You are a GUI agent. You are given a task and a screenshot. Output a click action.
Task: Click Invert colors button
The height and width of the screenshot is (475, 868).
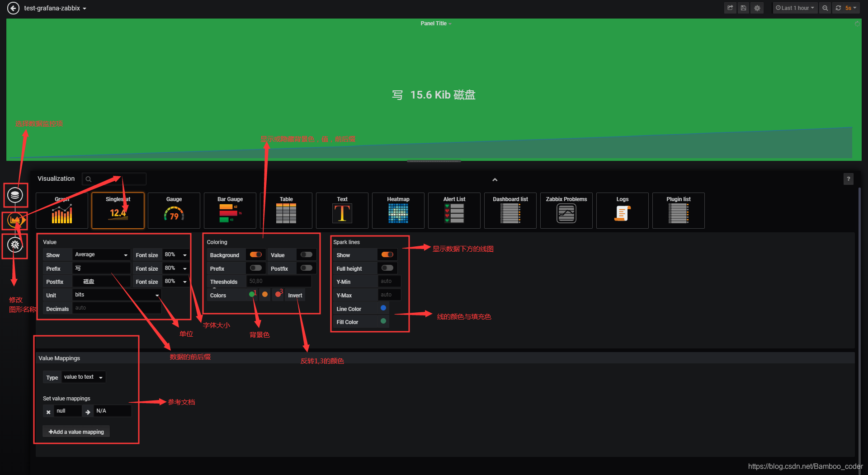click(x=295, y=296)
